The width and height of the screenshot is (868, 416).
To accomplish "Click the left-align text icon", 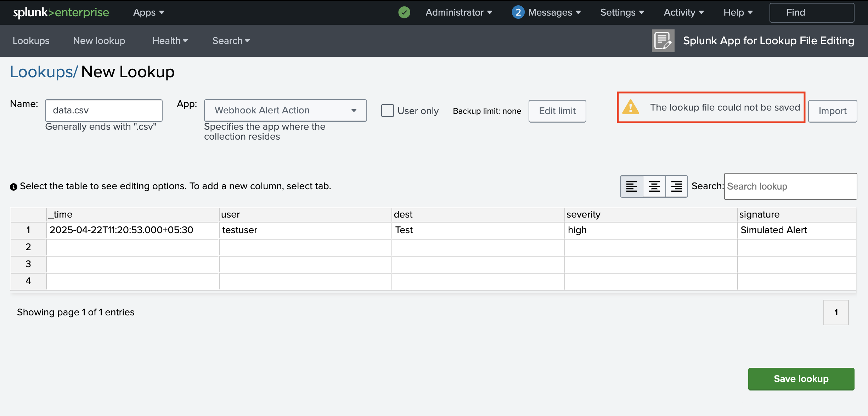I will [631, 186].
